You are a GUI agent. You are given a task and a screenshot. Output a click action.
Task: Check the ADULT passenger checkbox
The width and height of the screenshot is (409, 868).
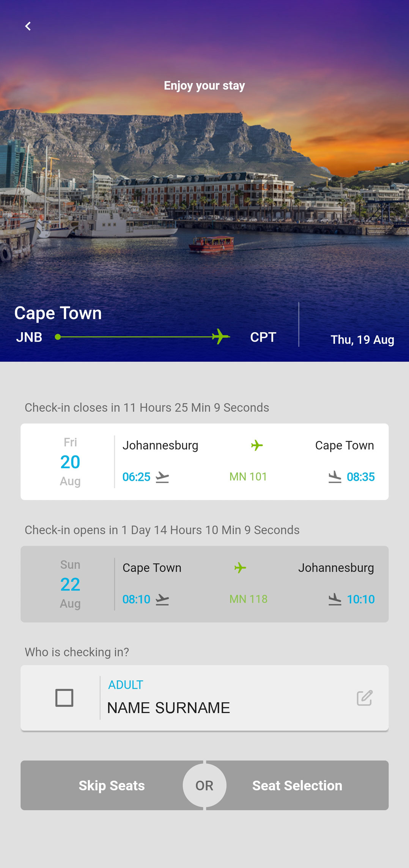coord(64,698)
